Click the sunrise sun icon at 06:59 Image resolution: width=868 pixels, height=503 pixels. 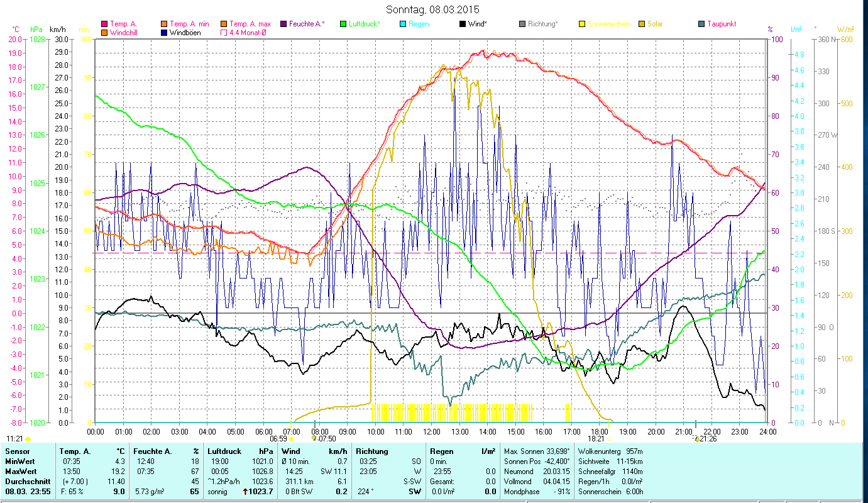click(290, 439)
